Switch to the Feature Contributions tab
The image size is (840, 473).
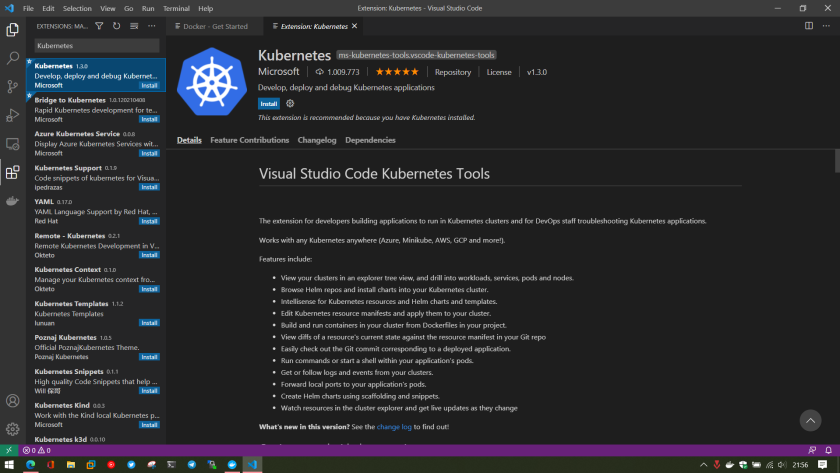click(249, 140)
